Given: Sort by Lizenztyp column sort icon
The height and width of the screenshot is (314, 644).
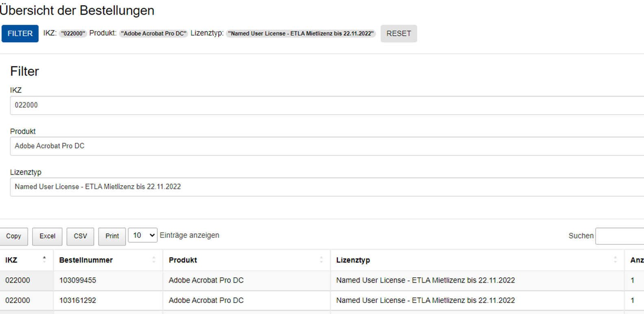Looking at the screenshot, I should click(x=615, y=260).
